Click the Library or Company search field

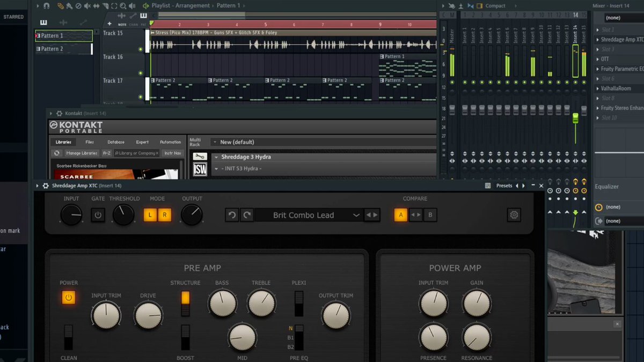point(136,153)
